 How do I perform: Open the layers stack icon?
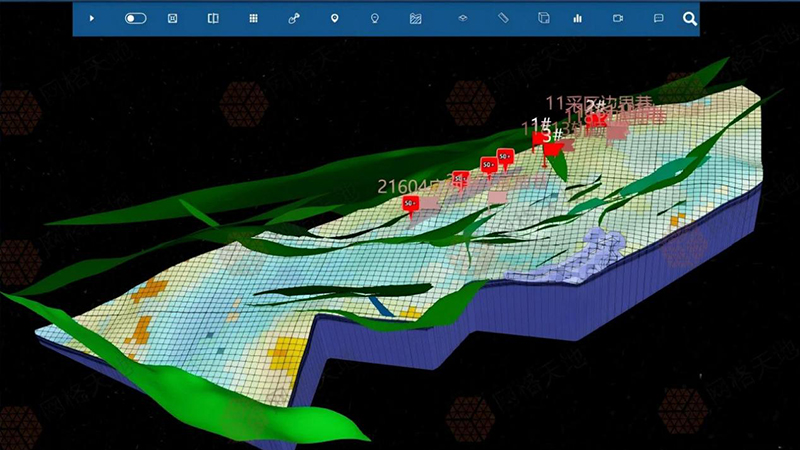click(x=463, y=18)
